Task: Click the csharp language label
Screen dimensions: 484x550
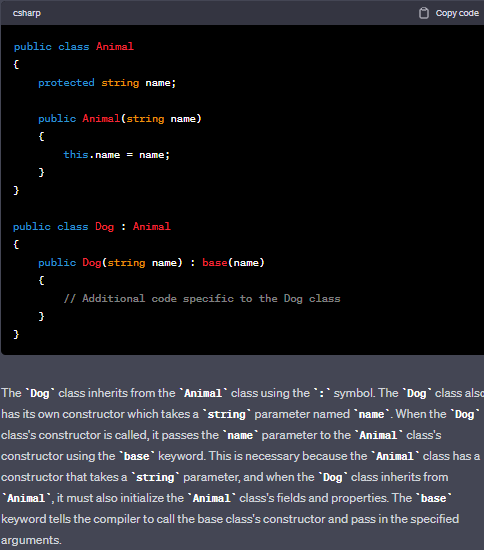Action: pos(27,13)
